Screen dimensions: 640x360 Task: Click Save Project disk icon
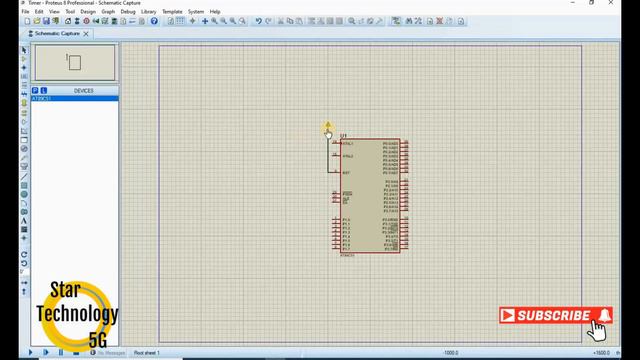click(46, 21)
